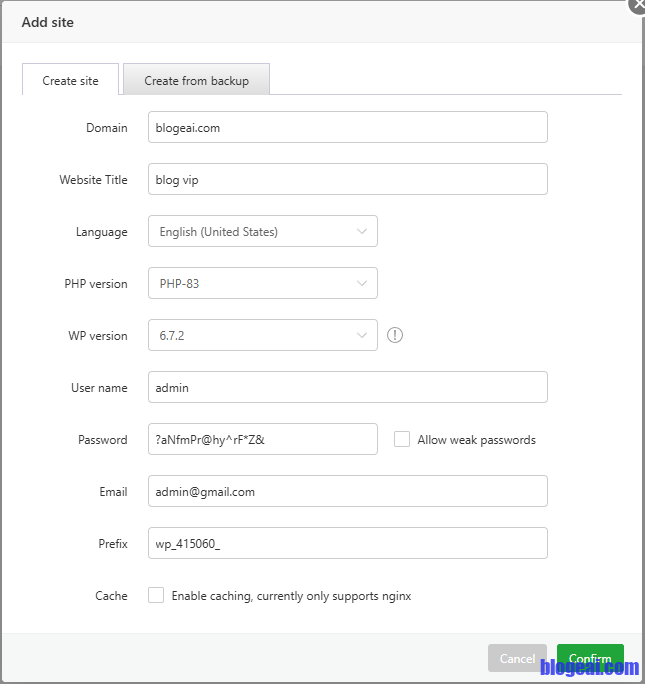
Task: Click the 'Allow weak passwords' label text
Action: click(x=476, y=440)
